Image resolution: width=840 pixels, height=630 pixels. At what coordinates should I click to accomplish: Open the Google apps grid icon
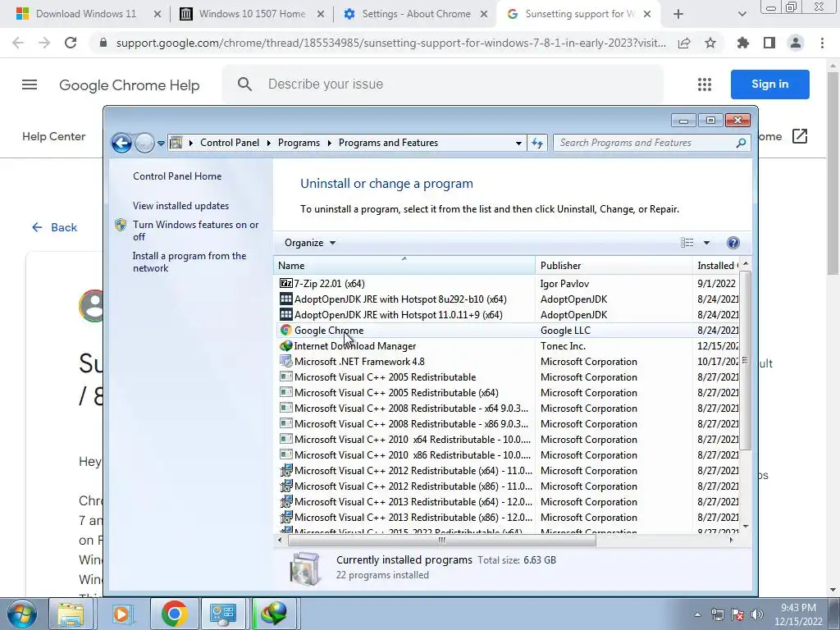(x=705, y=84)
